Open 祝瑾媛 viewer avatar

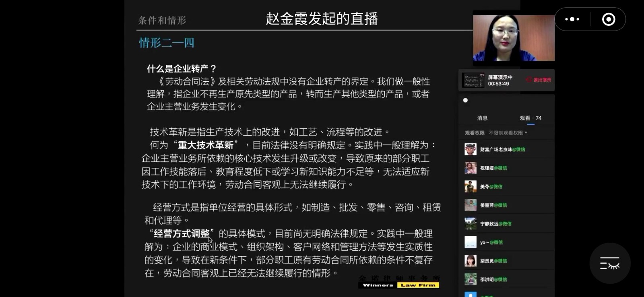click(470, 168)
